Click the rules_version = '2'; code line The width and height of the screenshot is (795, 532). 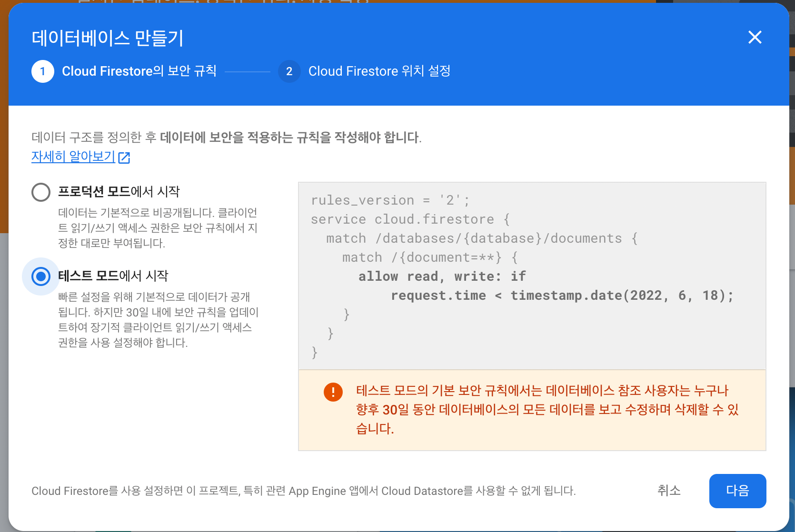(390, 200)
